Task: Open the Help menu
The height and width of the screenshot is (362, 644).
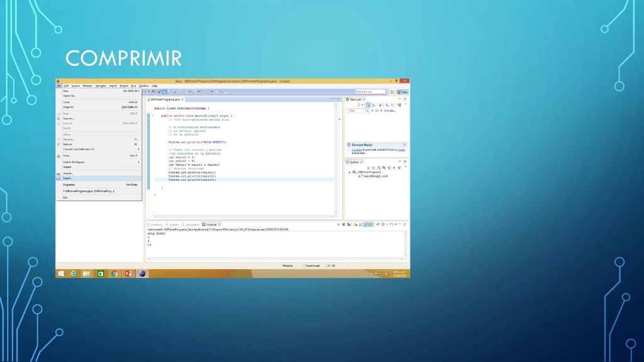Action: click(x=155, y=85)
